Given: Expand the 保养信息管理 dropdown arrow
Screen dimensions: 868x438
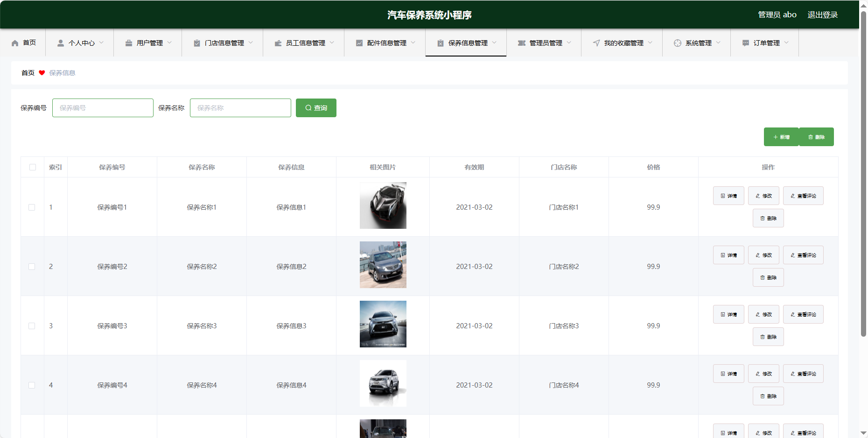Looking at the screenshot, I should tap(494, 42).
